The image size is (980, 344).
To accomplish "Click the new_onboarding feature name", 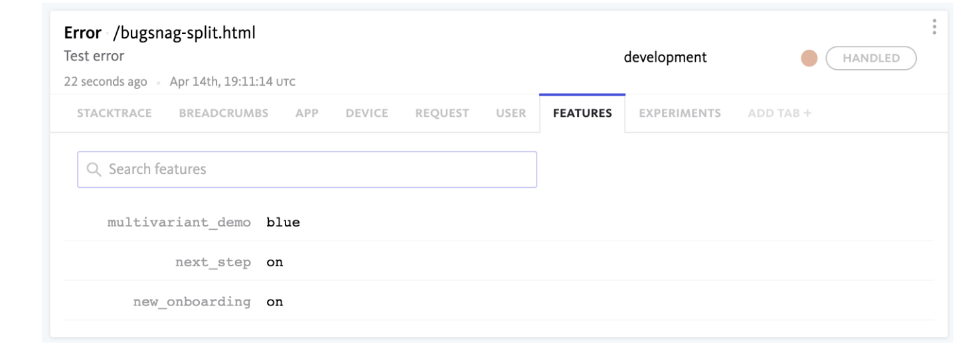I will coord(192,301).
